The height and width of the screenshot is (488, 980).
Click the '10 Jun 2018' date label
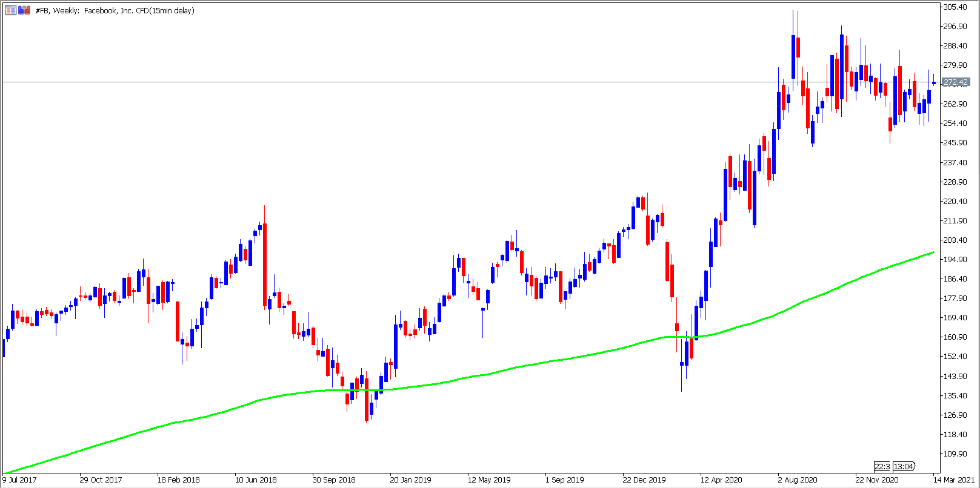(256, 480)
